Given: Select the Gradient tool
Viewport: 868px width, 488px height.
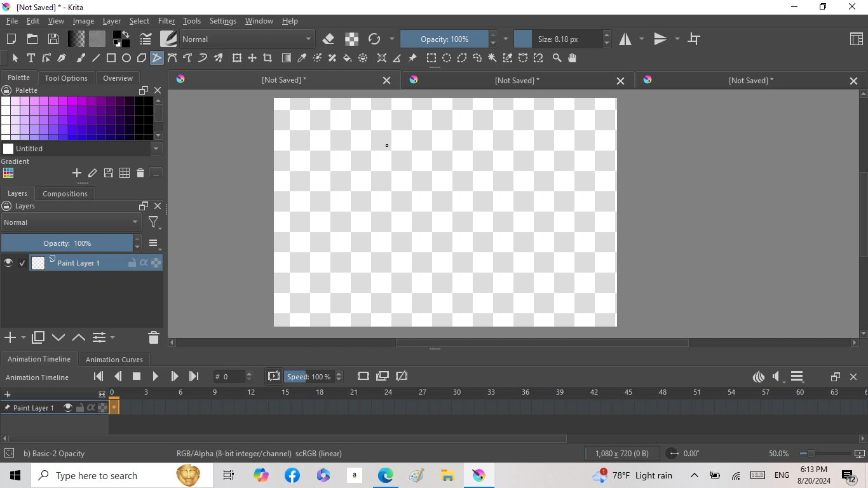Looking at the screenshot, I should click(286, 58).
